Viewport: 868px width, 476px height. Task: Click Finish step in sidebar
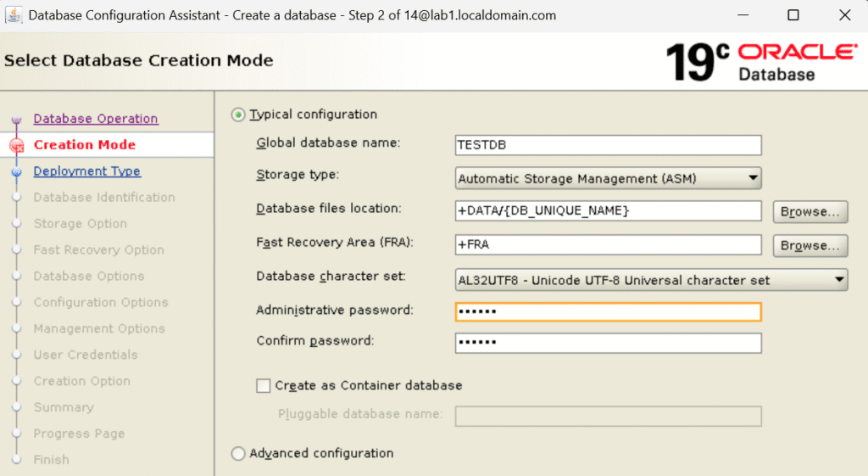click(52, 460)
